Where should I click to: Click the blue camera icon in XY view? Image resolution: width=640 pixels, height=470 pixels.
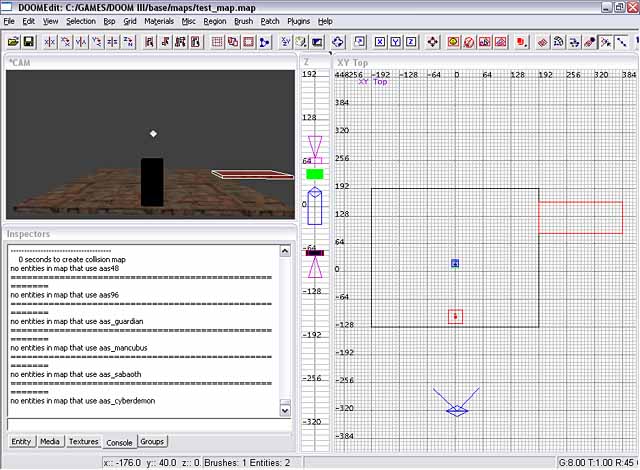click(456, 410)
